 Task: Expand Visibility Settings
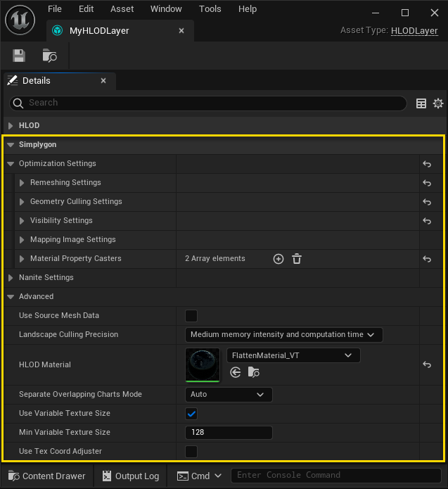point(22,221)
